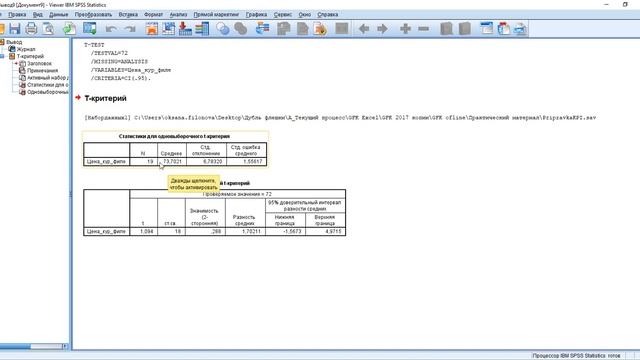This screenshot has height=360, width=640.
Task: Open the Окно menu
Action: pyautogui.click(x=304, y=14)
